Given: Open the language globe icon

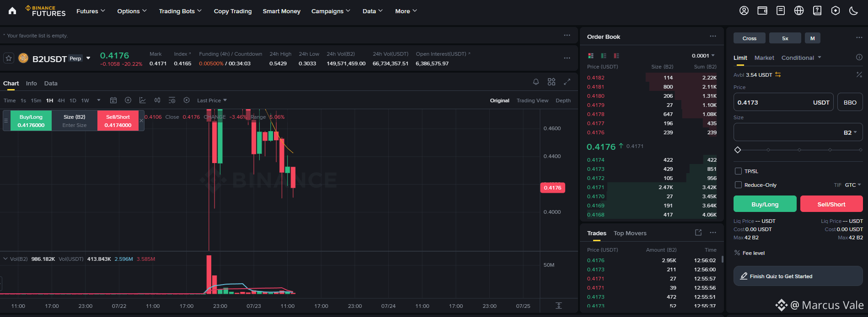Looking at the screenshot, I should pyautogui.click(x=799, y=11).
